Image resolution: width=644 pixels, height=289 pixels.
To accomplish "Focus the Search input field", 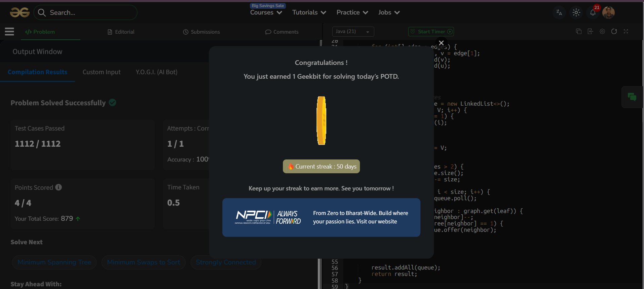I will (85, 12).
